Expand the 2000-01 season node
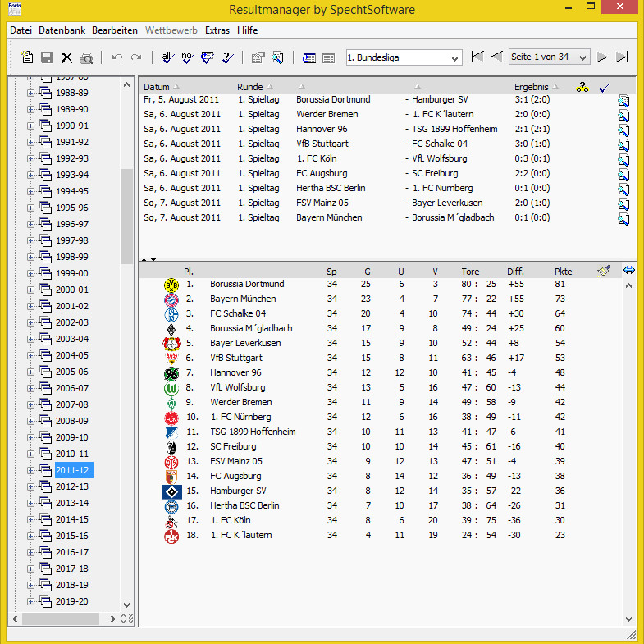644x644 pixels. pos(31,290)
